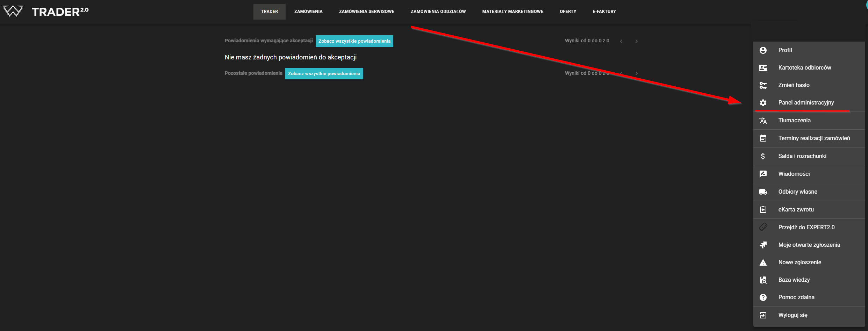
Task: Open Kartoteka odbiorców card icon
Action: [763, 68]
